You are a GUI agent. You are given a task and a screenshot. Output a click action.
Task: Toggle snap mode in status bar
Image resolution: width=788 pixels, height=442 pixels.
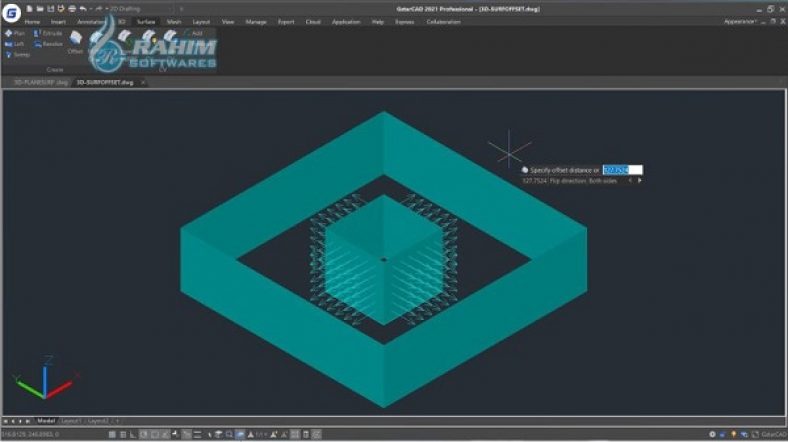(123, 434)
